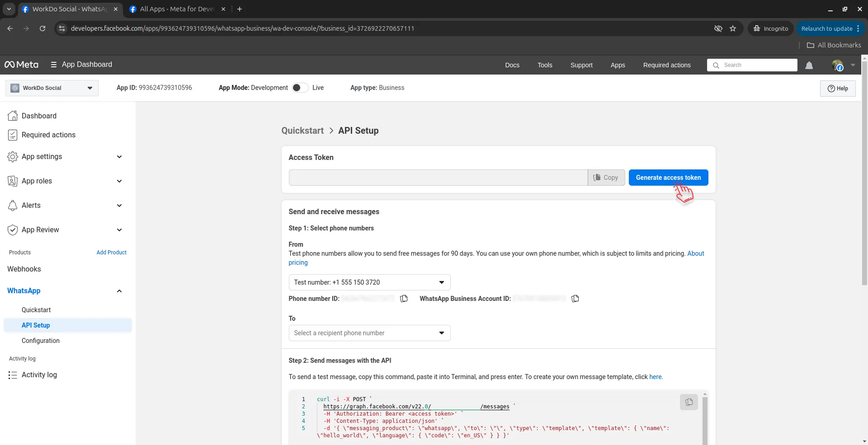Copy the curl command code snippet
The image size is (868, 445).
pos(689,402)
